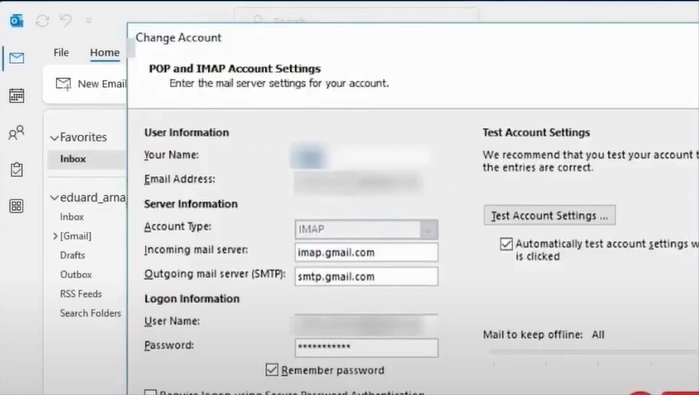Open the RSS Feeds folder

coord(81,294)
